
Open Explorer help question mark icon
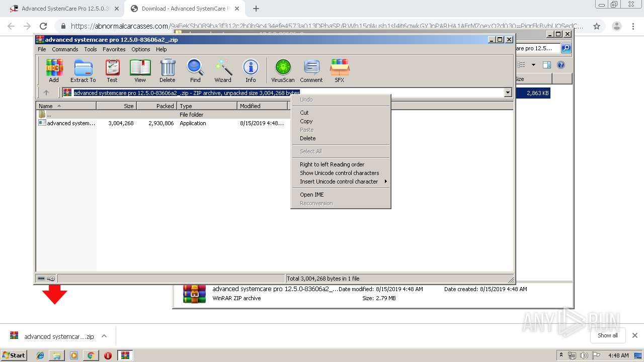561,65
